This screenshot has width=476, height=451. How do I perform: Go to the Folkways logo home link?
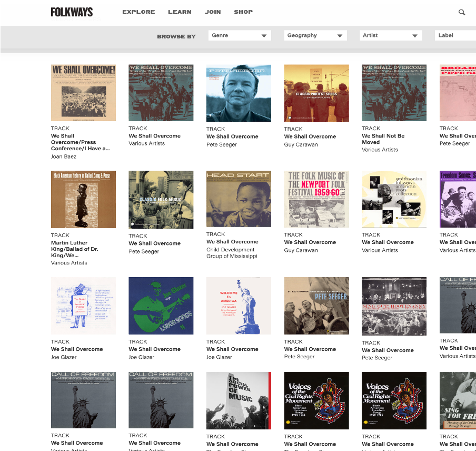72,12
